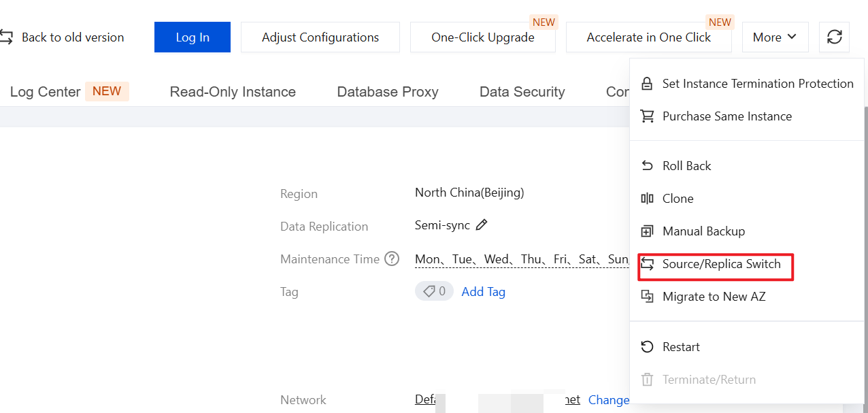Click the cart icon for Purchase Same Instance
Screen dimensions: 868x413
[x=647, y=116]
